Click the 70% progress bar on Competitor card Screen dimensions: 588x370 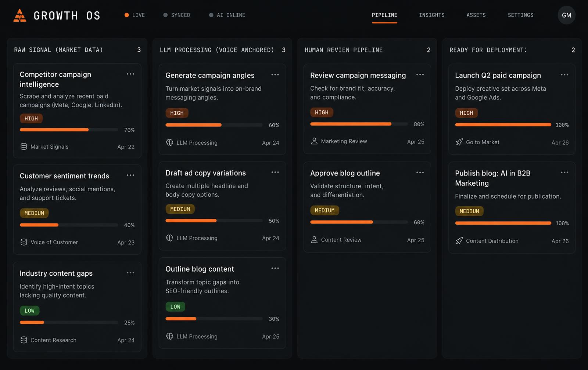[69, 130]
